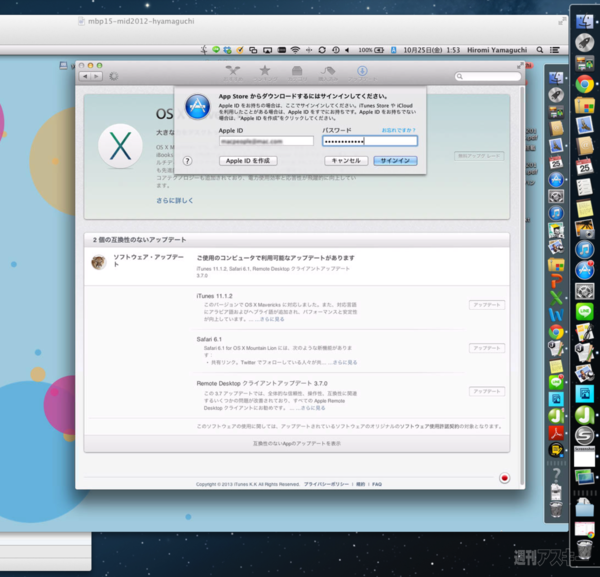Open ScanSnap S icon in the outer dock
Screen dimensions: 600x577
click(x=585, y=435)
